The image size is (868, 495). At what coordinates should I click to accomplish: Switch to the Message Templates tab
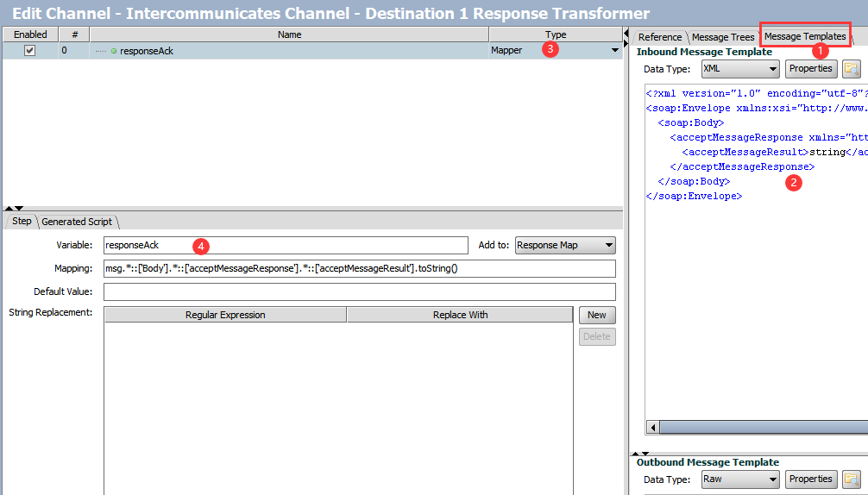(x=805, y=36)
